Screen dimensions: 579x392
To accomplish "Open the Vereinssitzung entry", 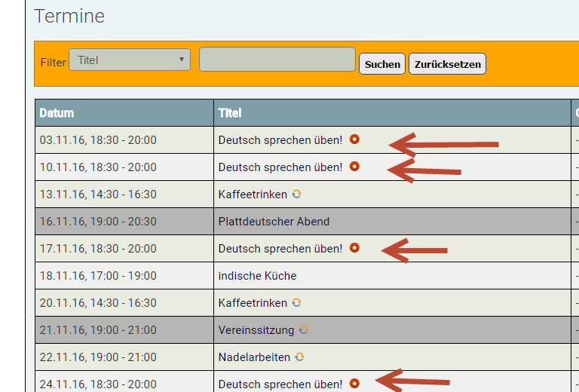I will pos(256,330).
